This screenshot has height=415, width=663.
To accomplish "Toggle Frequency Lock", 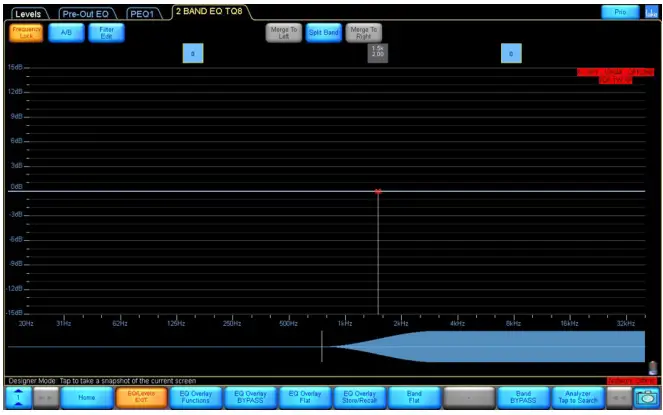I will pyautogui.click(x=26, y=33).
